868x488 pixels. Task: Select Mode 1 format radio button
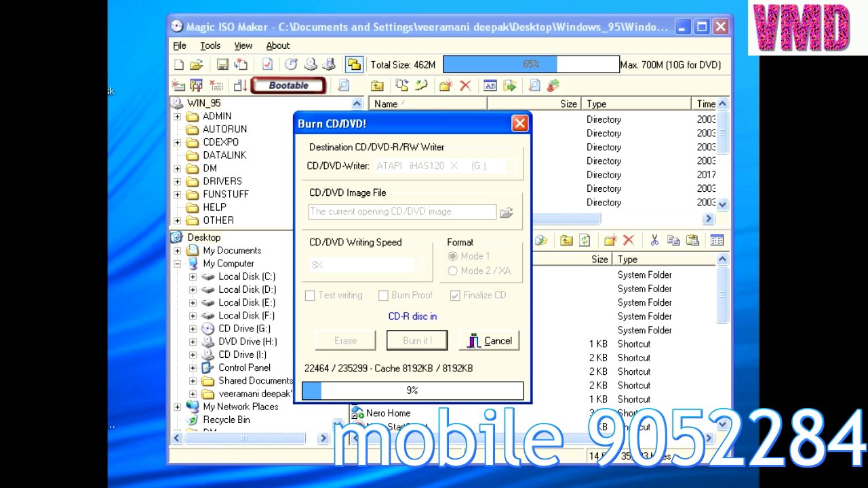452,256
